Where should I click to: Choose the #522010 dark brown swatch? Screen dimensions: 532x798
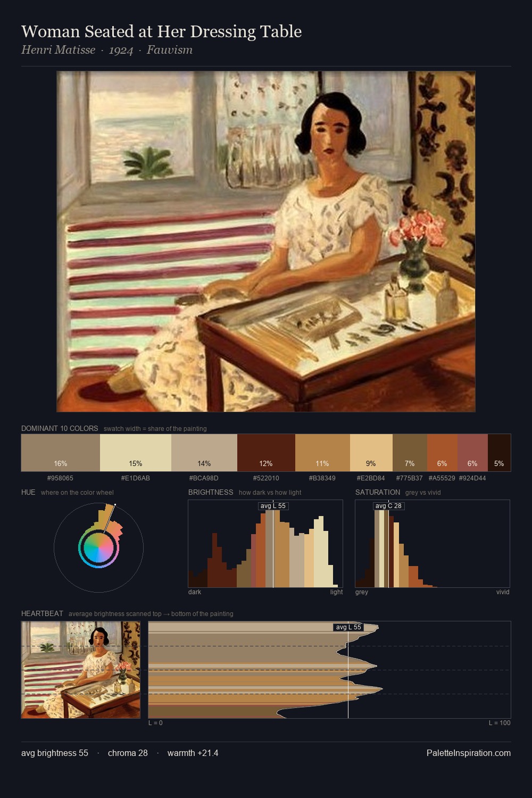(x=266, y=453)
